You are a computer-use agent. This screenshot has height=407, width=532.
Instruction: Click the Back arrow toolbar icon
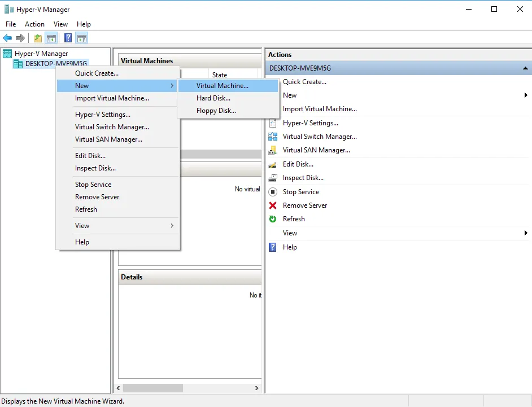point(7,38)
